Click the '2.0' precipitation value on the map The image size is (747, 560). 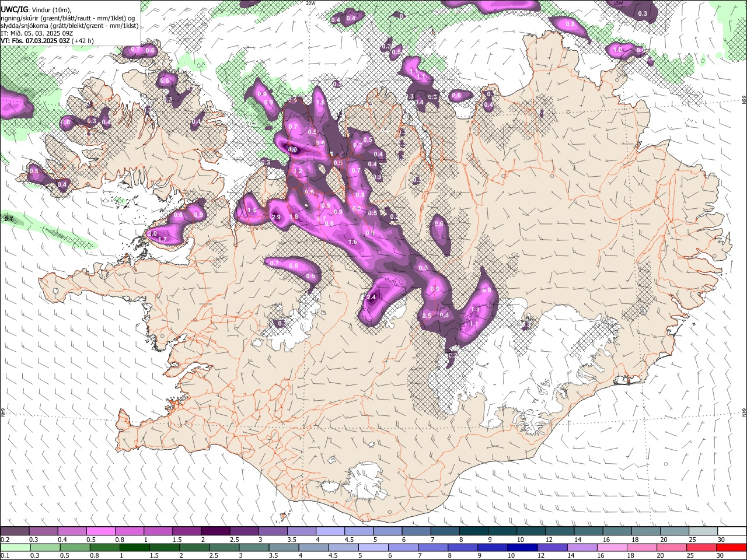click(x=153, y=234)
